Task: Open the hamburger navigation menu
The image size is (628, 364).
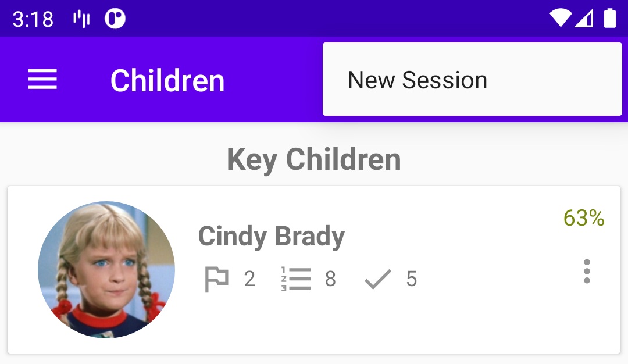Action: 42,80
